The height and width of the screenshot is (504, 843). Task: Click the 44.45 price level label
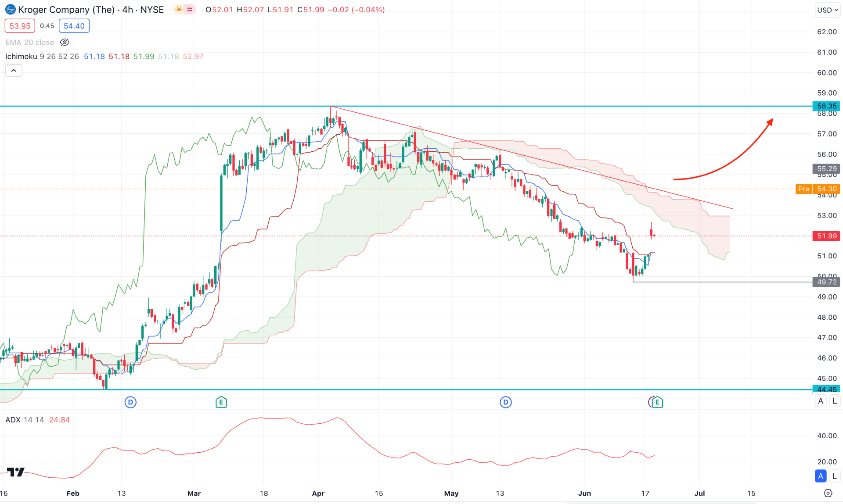pos(826,390)
